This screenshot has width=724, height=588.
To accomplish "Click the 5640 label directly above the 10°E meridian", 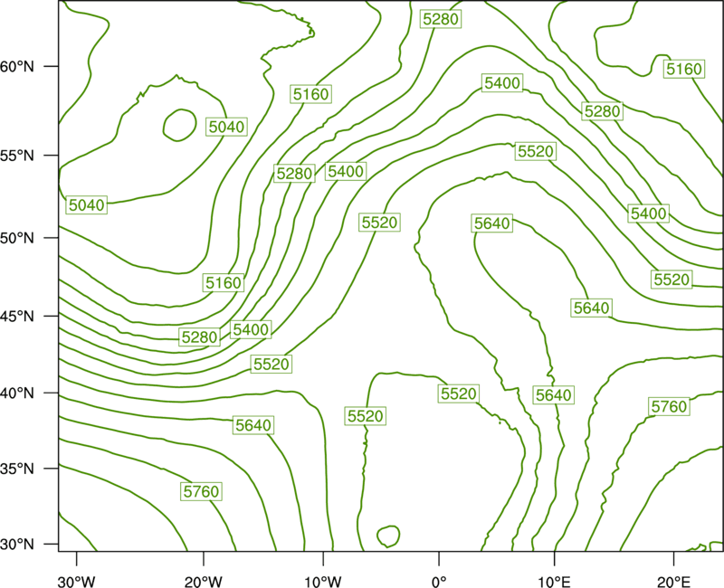I will point(554,395).
